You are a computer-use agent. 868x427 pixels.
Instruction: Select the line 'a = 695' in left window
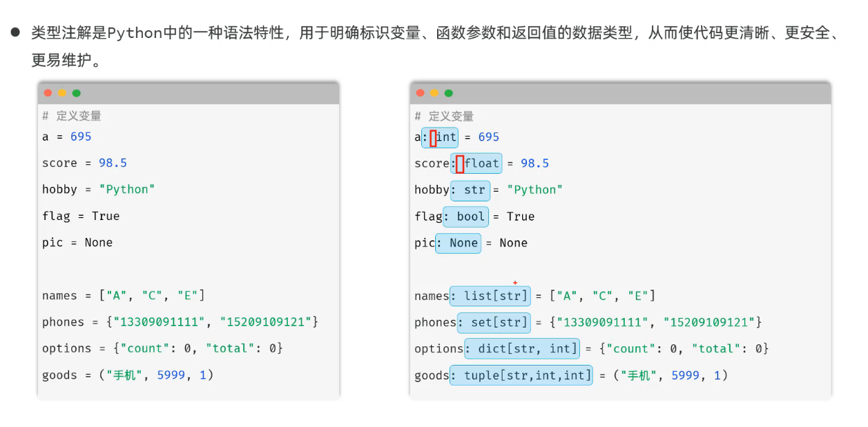[x=67, y=137]
